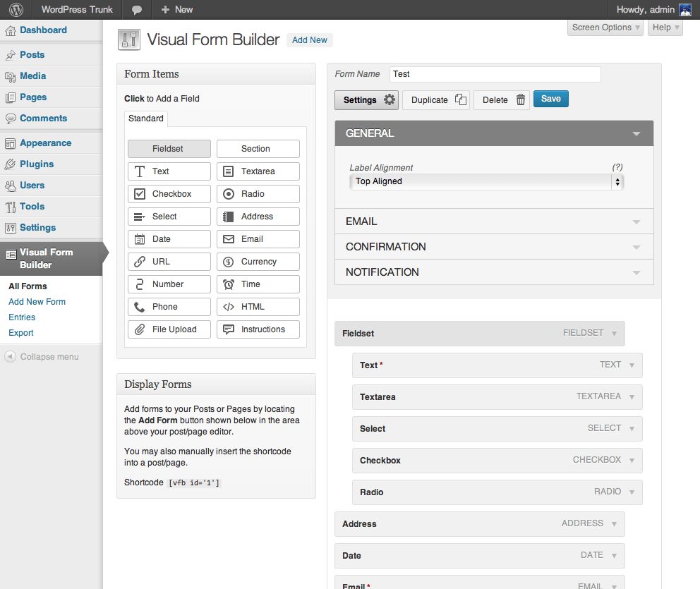The width and height of the screenshot is (700, 589).
Task: Switch to the Standard tab in Form Items
Action: coord(146,119)
